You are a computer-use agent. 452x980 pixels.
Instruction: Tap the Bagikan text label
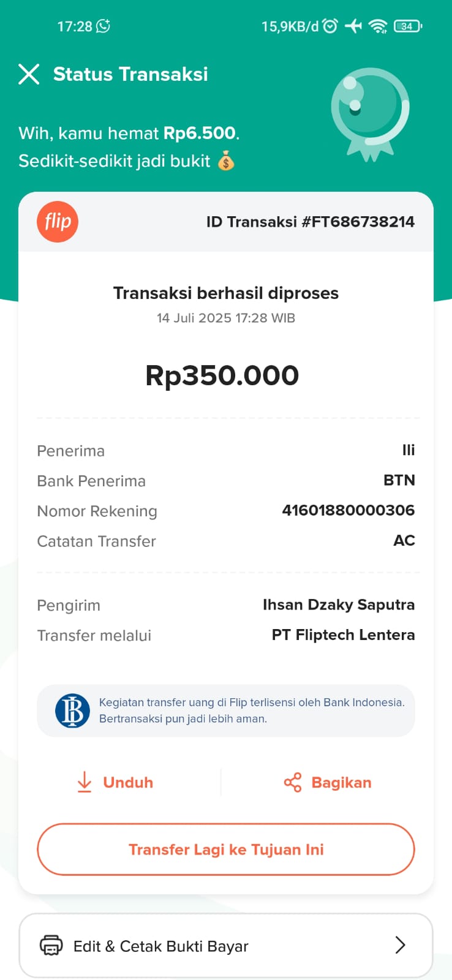341,782
